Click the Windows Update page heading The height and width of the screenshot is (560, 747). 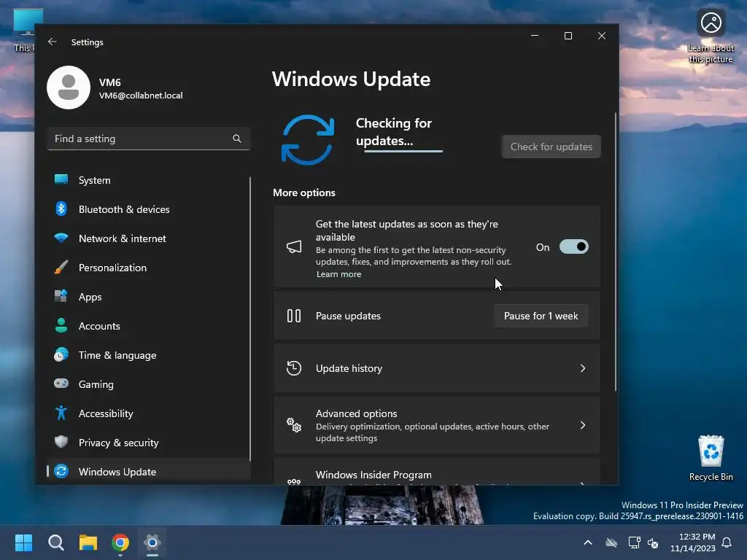pyautogui.click(x=351, y=79)
